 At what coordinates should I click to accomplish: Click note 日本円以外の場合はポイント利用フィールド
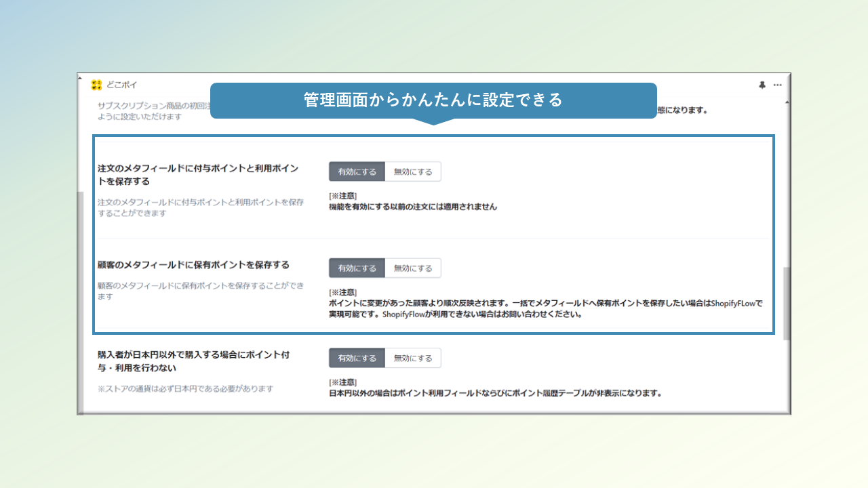[x=495, y=392]
